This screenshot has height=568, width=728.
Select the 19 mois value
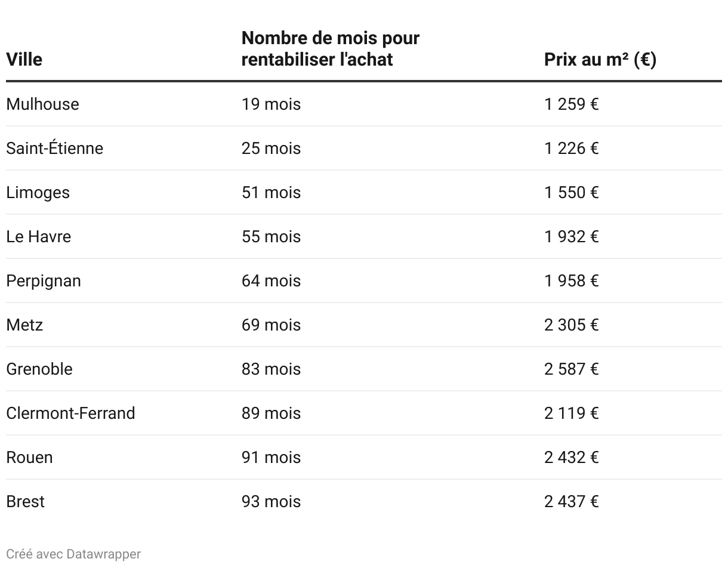(272, 104)
